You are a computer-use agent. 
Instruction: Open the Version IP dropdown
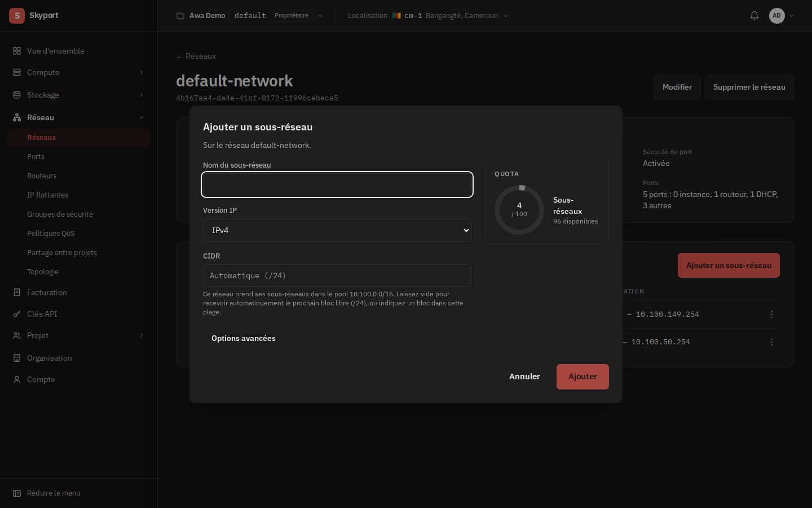click(337, 230)
